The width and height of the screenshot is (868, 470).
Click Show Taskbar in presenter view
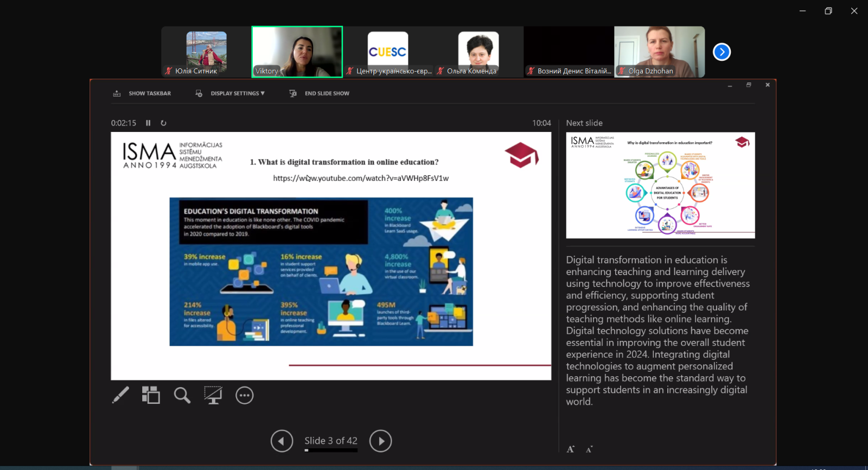[150, 93]
